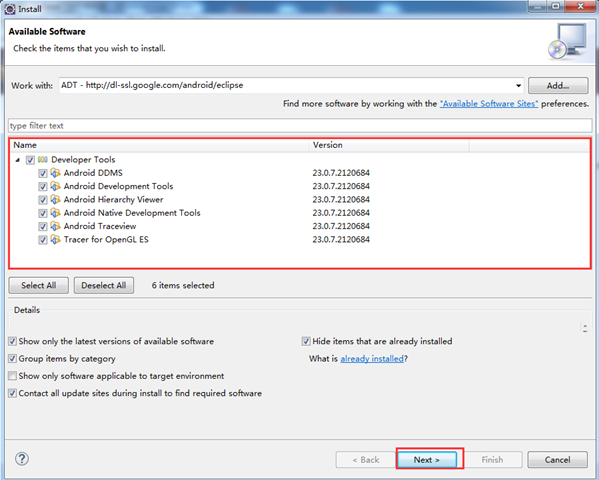Collapse the Developer Tools tree node
The width and height of the screenshot is (599, 480).
point(18,160)
